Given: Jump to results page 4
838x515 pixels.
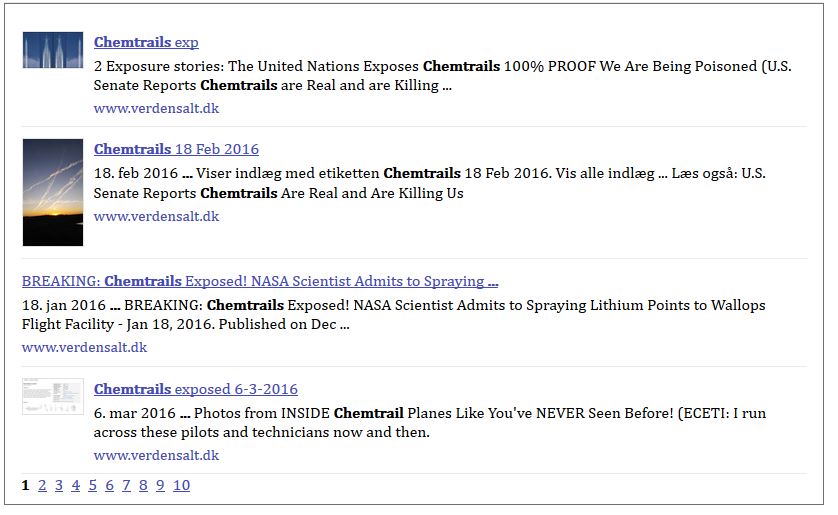Looking at the screenshot, I should point(75,485).
